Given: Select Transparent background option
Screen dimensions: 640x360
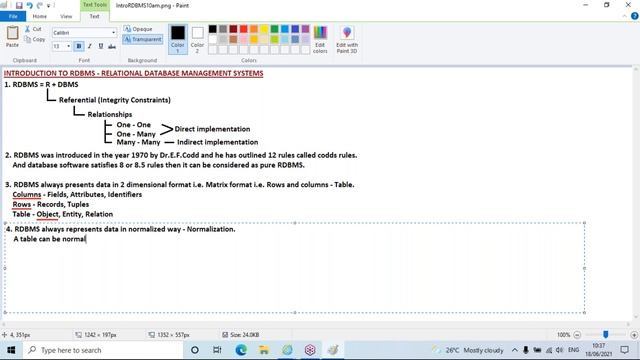Looking at the screenshot, I should coord(142,39).
